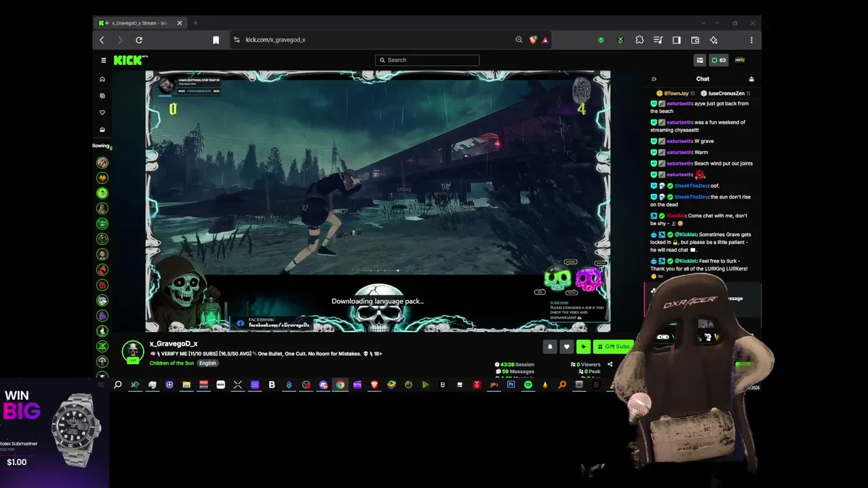Open Discord from the taskbar
The height and width of the screenshot is (488, 868).
(323, 385)
